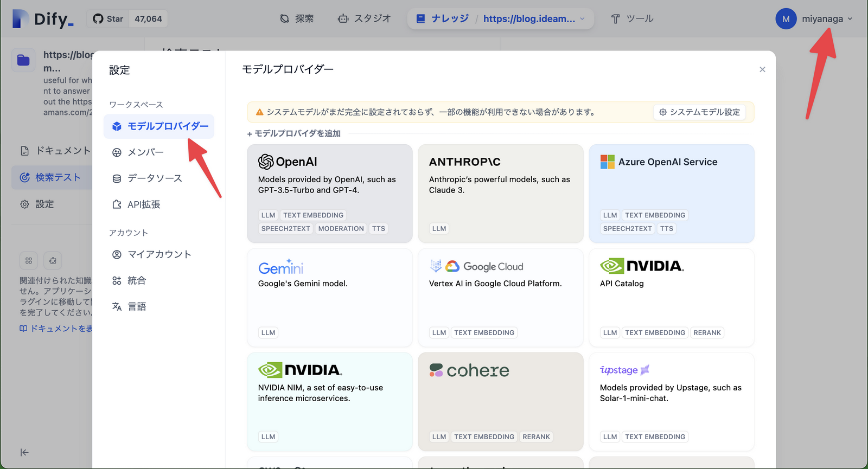
Task: Select the Gemini provider card
Action: tap(330, 298)
